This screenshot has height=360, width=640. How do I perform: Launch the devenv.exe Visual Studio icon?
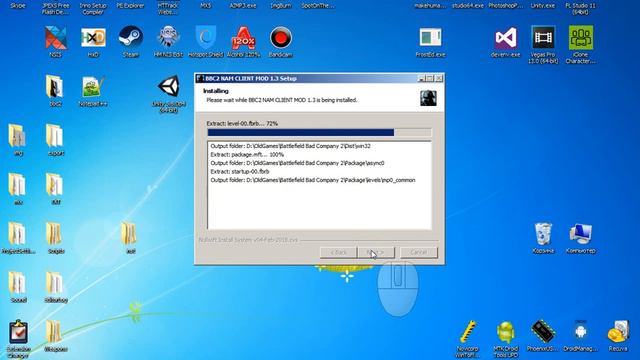click(506, 39)
